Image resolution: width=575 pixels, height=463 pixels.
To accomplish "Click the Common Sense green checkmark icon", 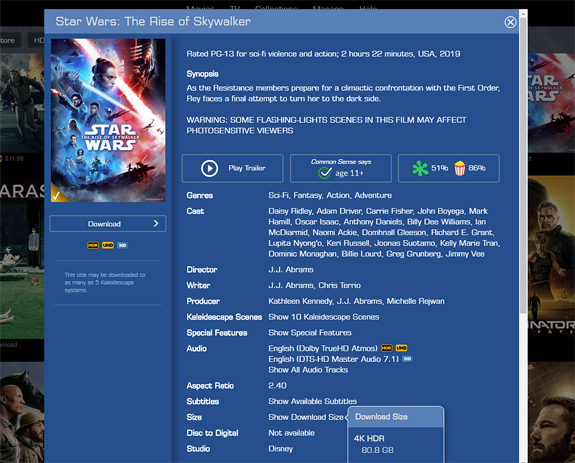I will 325,173.
